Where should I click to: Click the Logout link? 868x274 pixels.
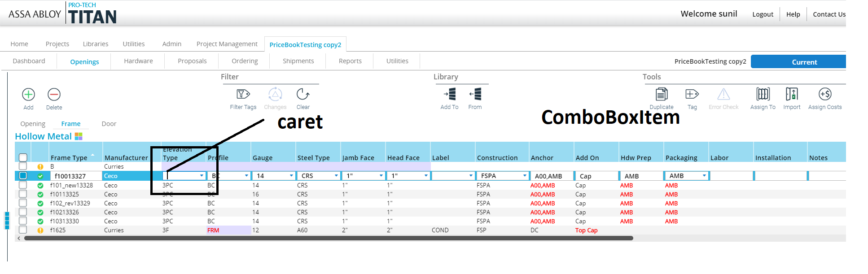click(x=763, y=14)
